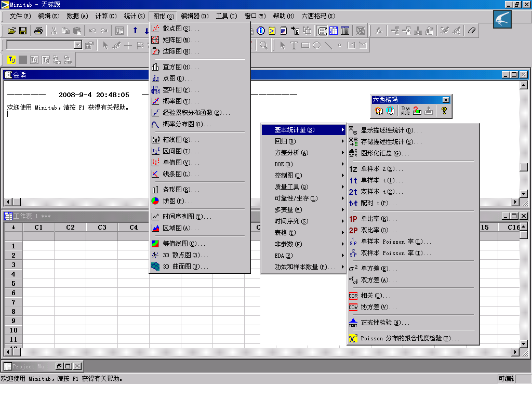Image resolution: width=532 pixels, height=399 pixels.
Task: Choose Pie Chart (饼图) menu entry
Action: (200, 201)
